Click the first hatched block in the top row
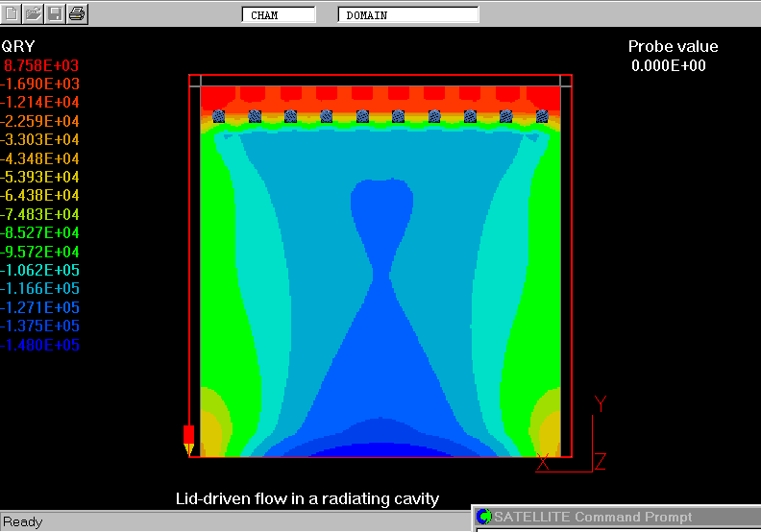761x532 pixels. pos(218,116)
